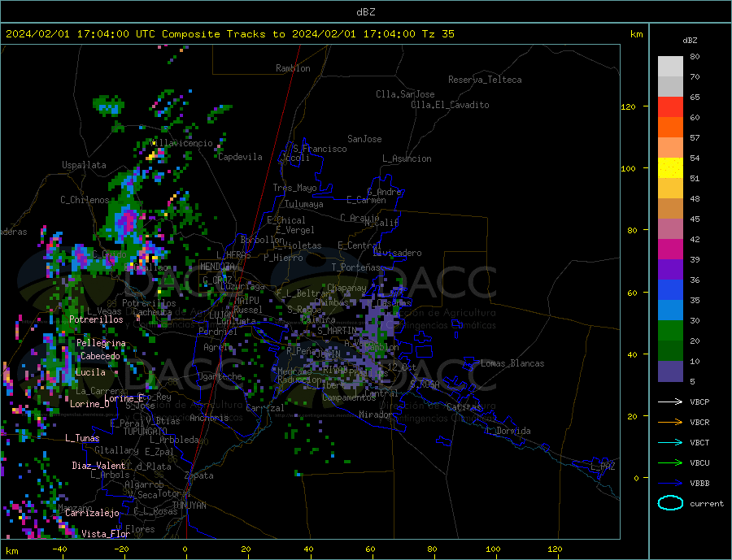
Task: Click the C_Chilenos map label
Action: 85,200
